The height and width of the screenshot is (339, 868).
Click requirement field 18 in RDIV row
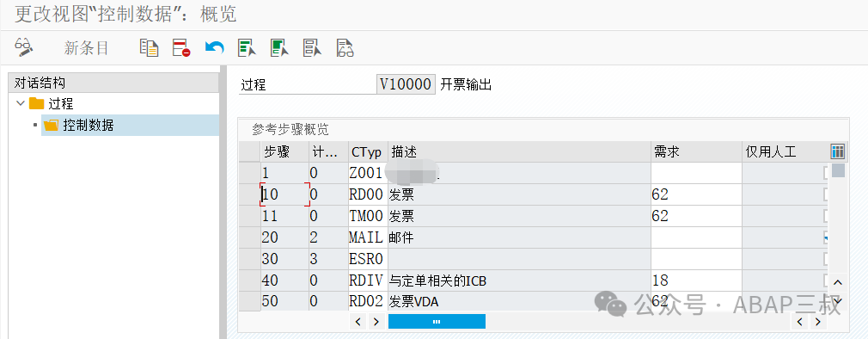tap(696, 280)
